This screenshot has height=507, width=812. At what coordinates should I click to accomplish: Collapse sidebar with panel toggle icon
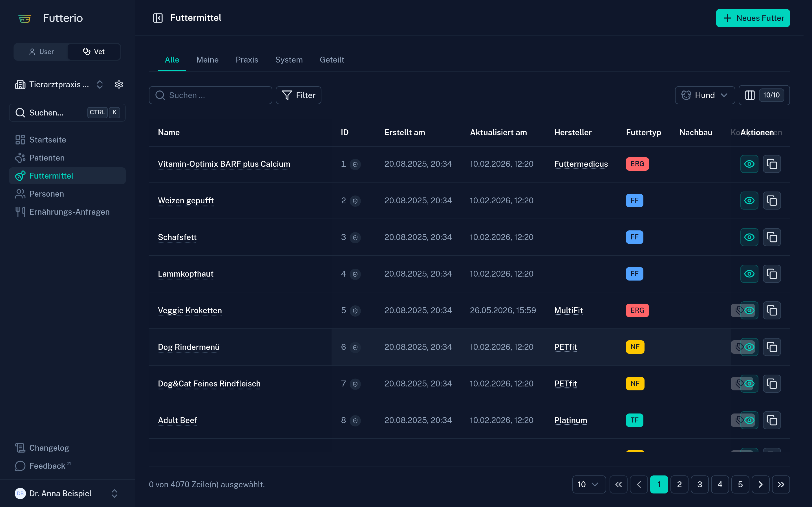(158, 18)
